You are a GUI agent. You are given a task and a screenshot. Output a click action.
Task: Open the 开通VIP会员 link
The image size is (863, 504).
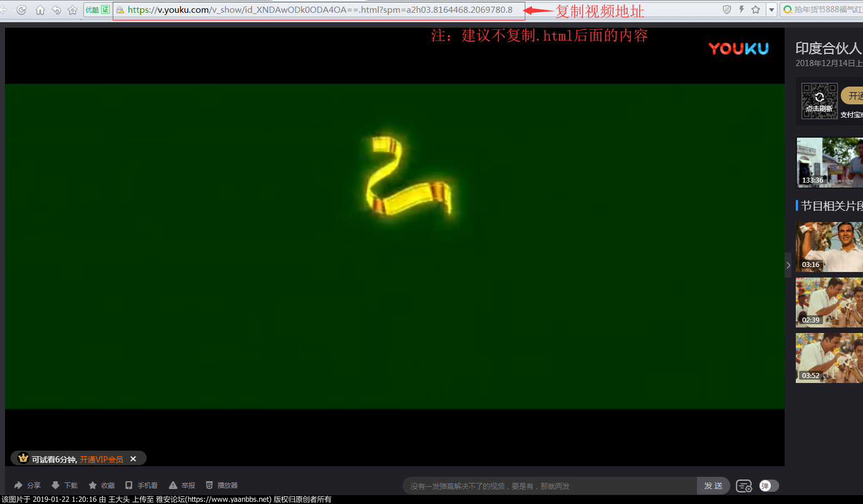tap(102, 459)
